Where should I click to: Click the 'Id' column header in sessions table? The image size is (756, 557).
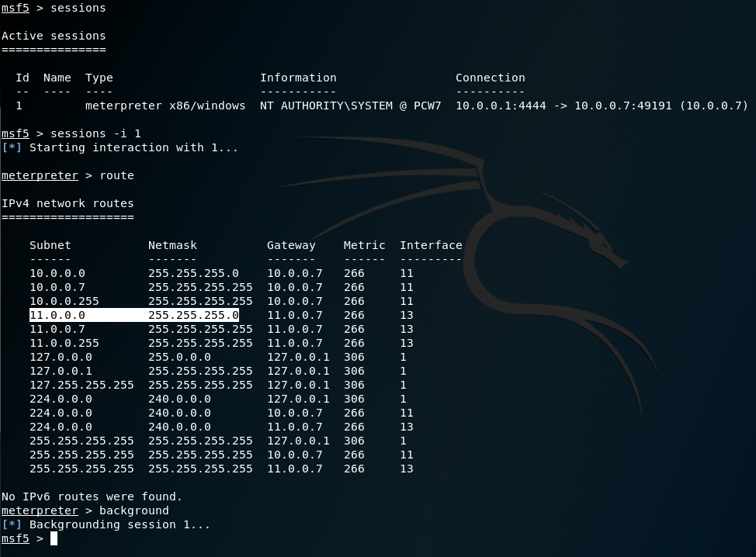click(23, 78)
